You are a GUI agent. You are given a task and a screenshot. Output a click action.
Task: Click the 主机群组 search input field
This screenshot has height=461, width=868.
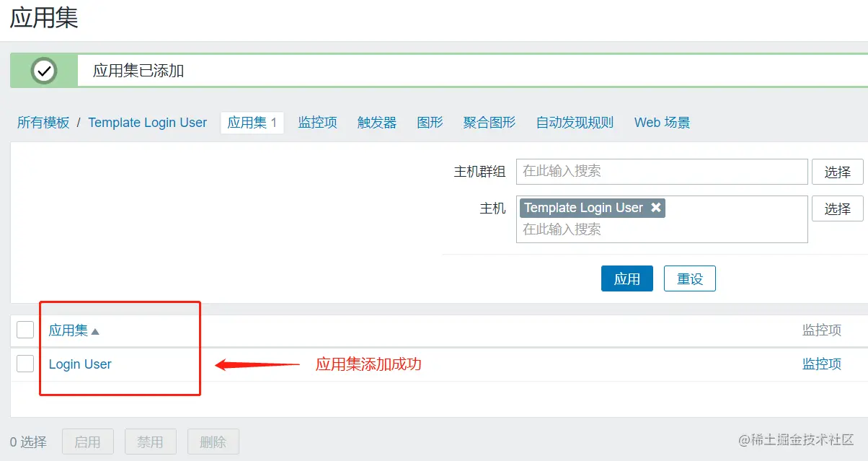(x=662, y=172)
